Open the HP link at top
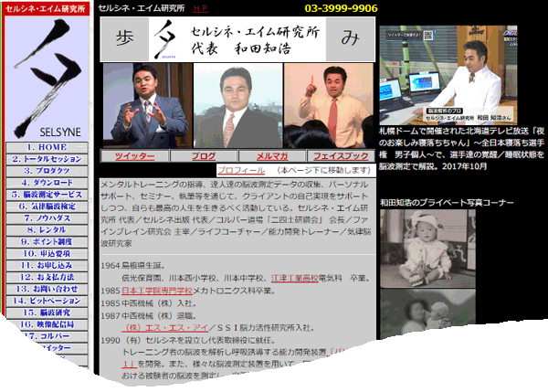This screenshot has height=392, width=548. (200, 8)
